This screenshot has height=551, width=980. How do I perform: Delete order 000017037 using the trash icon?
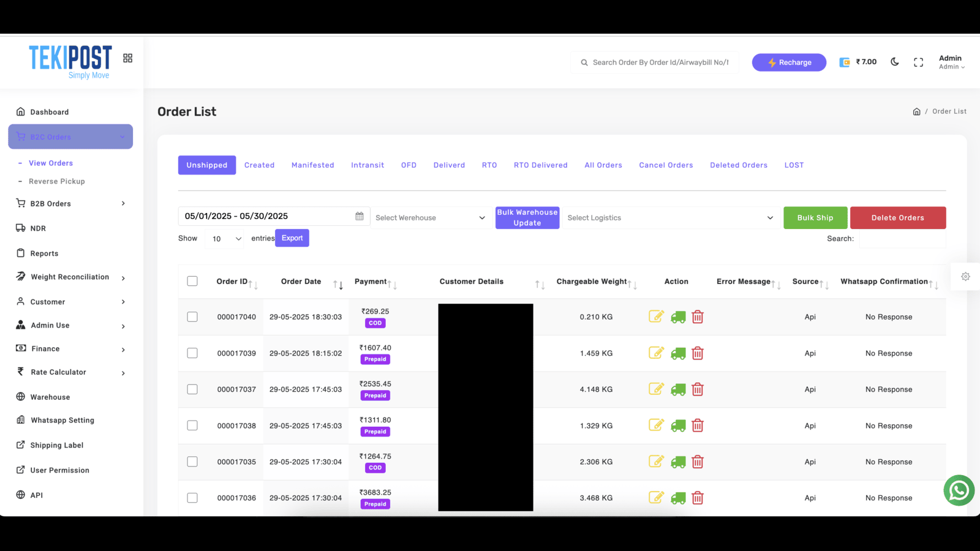click(x=698, y=389)
